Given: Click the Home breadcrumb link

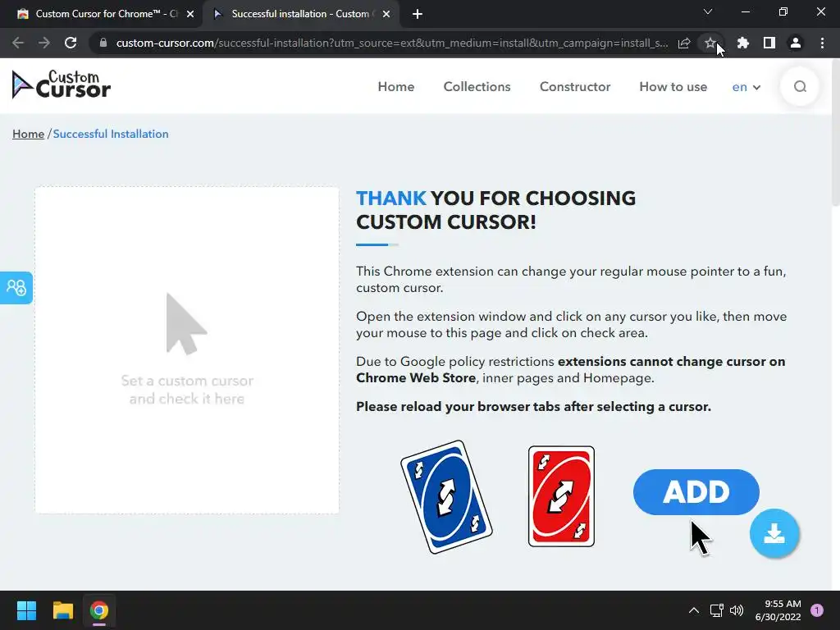Looking at the screenshot, I should [x=29, y=134].
